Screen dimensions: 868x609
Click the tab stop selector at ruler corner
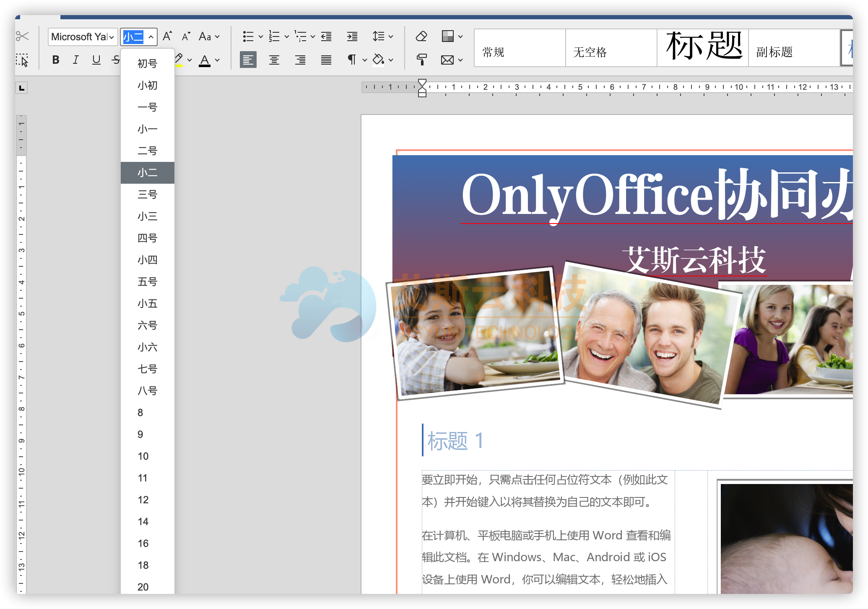click(x=21, y=88)
